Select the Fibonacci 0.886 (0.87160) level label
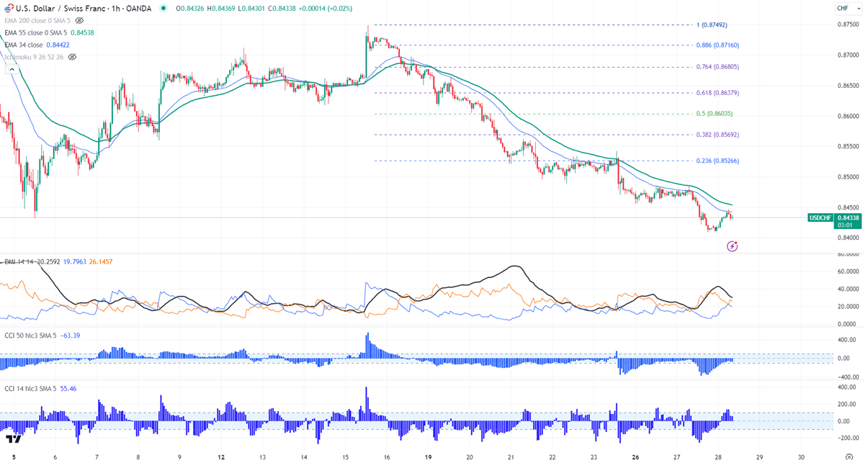 tap(718, 45)
